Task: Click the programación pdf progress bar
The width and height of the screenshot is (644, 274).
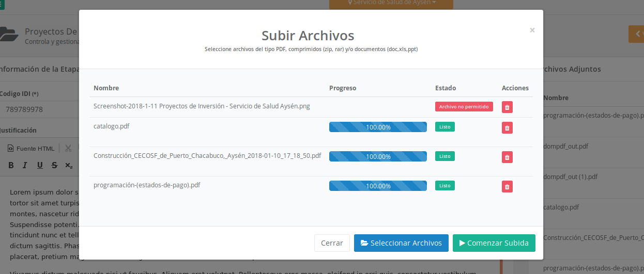Action: click(x=378, y=186)
